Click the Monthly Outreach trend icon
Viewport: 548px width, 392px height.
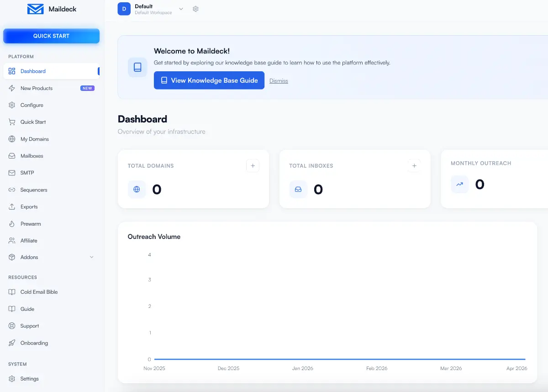(x=459, y=185)
